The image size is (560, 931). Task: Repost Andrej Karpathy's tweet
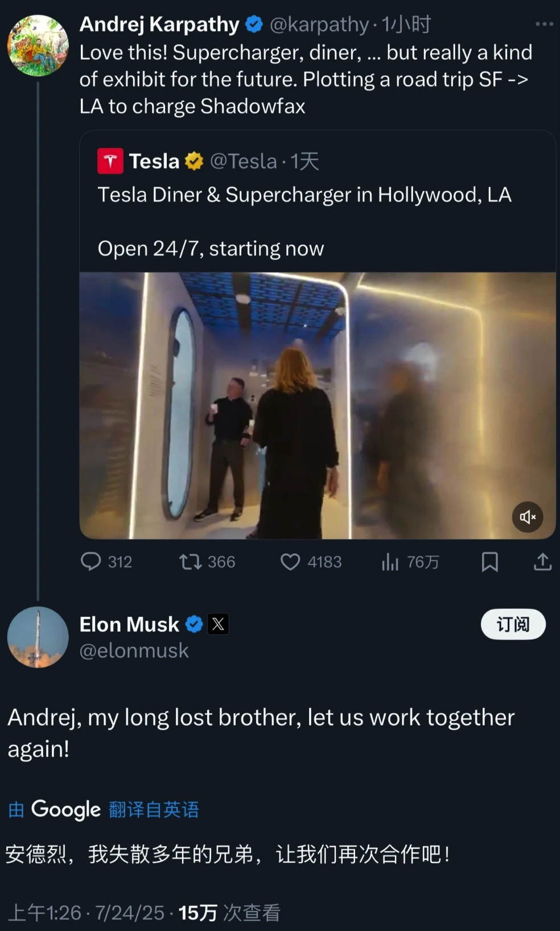[190, 562]
